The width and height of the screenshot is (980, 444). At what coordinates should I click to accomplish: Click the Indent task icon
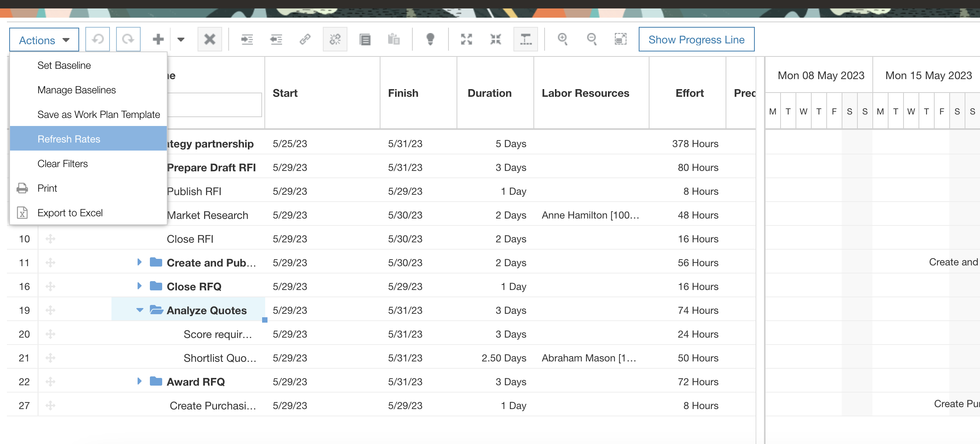(x=247, y=39)
